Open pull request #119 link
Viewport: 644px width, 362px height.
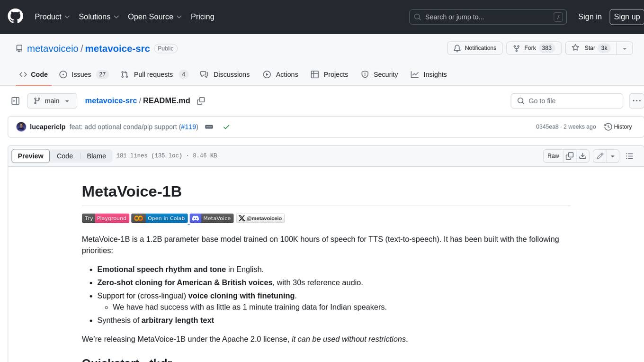(189, 127)
